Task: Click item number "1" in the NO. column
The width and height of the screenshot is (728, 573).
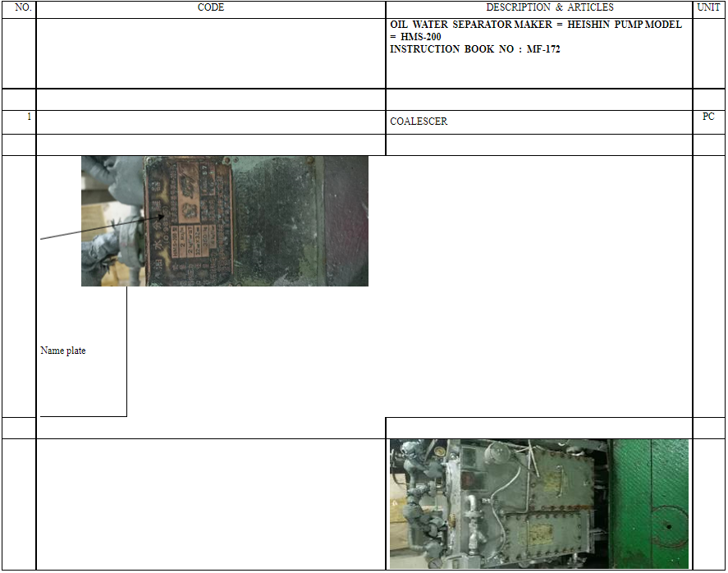Action: (29, 117)
